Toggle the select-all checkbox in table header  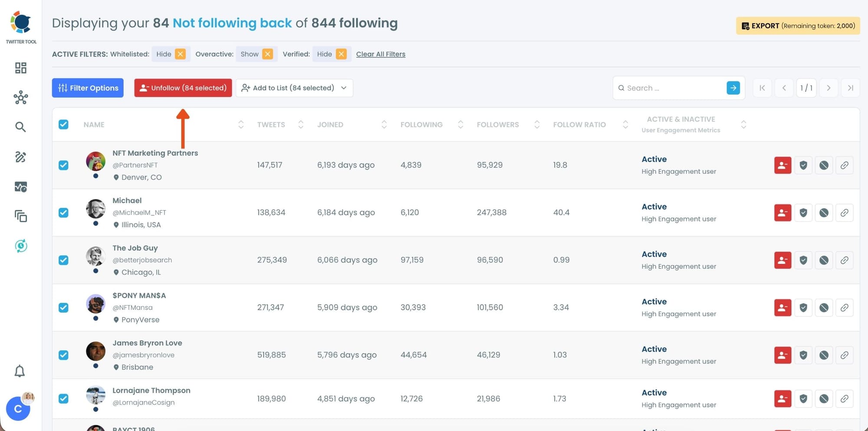(63, 125)
